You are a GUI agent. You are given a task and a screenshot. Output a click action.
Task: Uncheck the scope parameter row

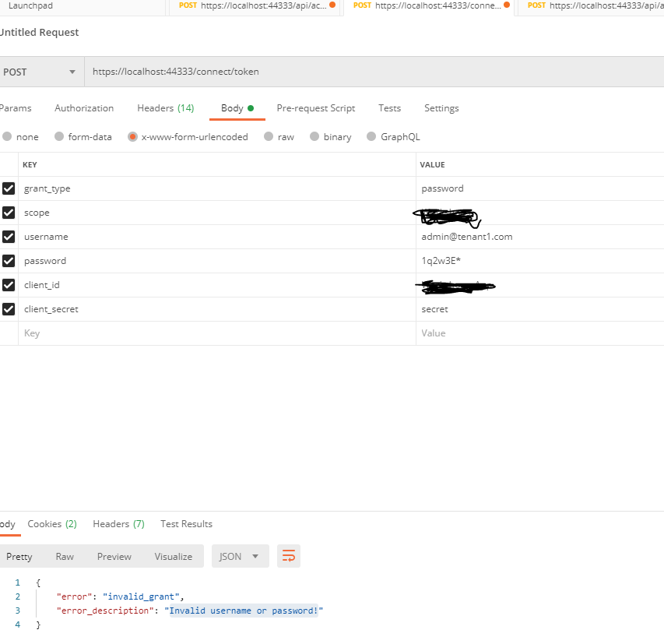9,212
